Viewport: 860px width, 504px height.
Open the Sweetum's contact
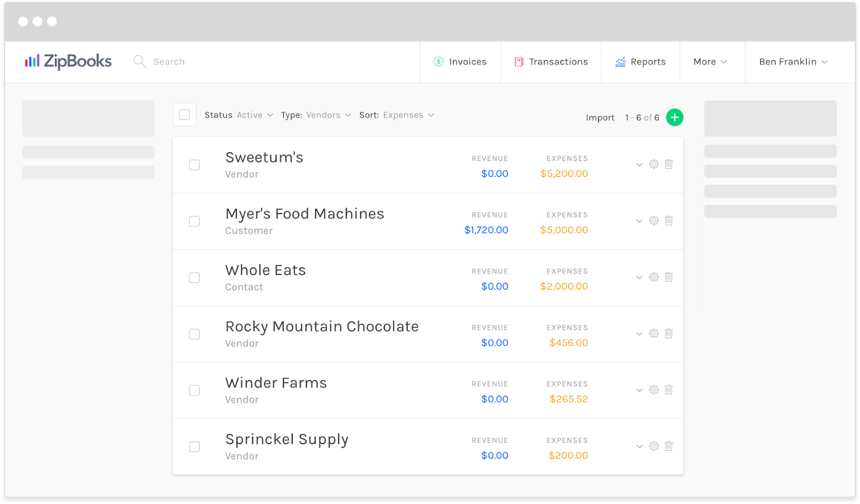tap(264, 157)
